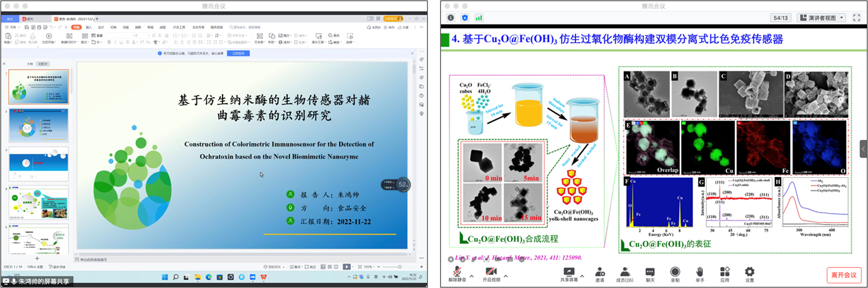Open the 文件 menu in WPS
Viewport: 868px width, 288px height.
(x=11, y=27)
